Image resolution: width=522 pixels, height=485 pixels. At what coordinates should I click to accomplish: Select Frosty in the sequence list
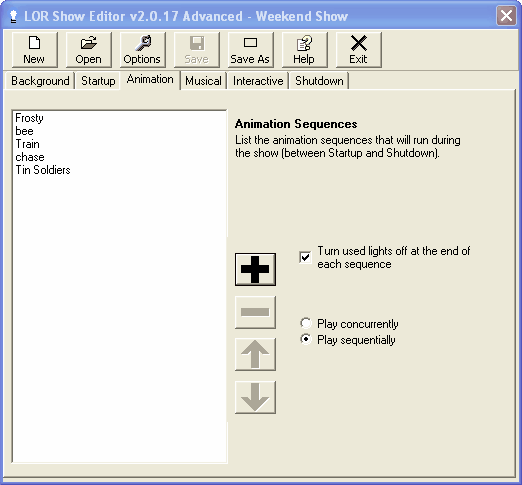[x=29, y=118]
